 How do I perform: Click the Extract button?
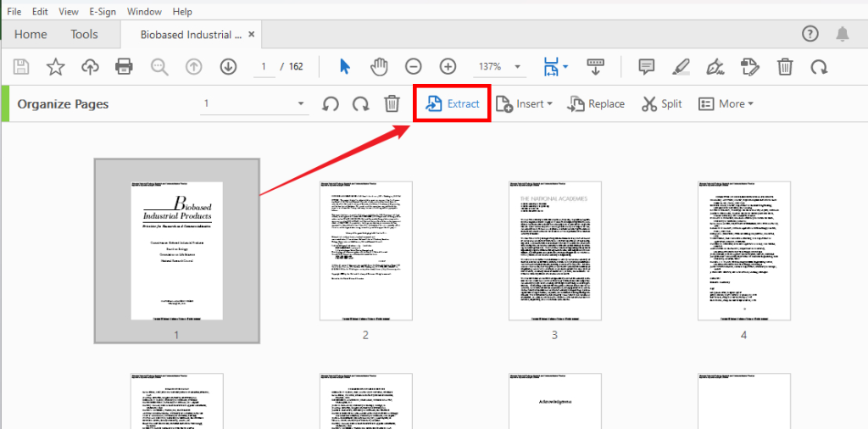[x=453, y=104]
